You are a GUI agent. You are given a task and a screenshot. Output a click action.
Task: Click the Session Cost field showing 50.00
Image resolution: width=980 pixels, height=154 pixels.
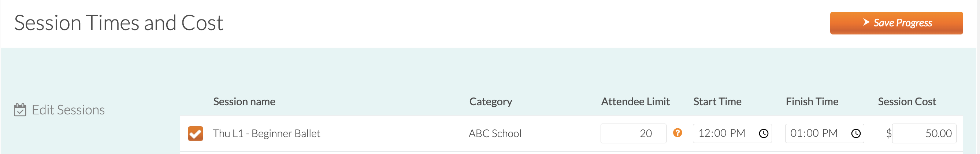pyautogui.click(x=924, y=133)
